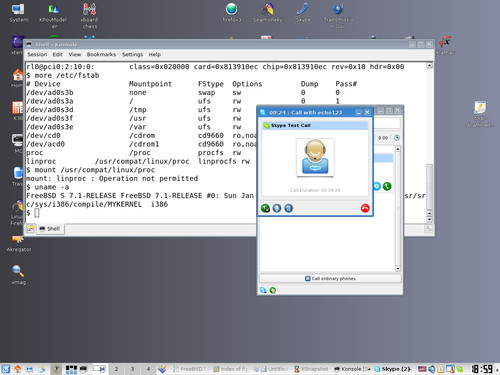Open the Skype status icon at window bottom
Image resolution: width=500 pixels, height=375 pixels.
[273, 290]
